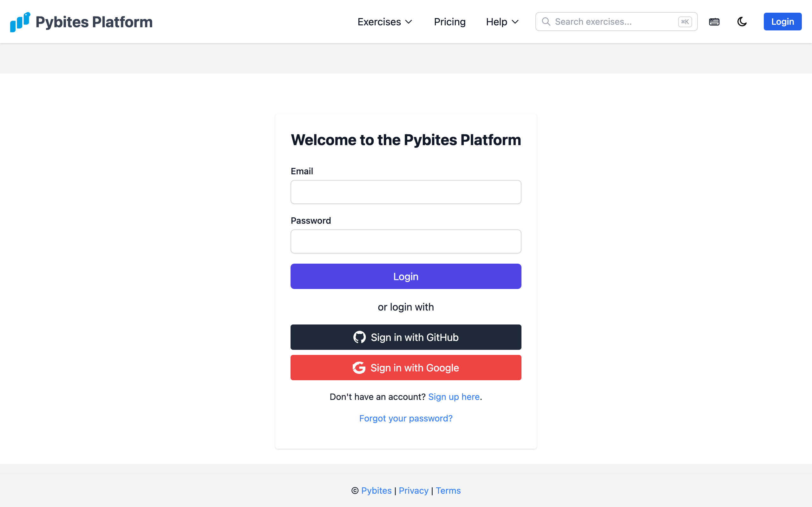The width and height of the screenshot is (812, 507).
Task: Click the navbar Login button
Action: 782,22
